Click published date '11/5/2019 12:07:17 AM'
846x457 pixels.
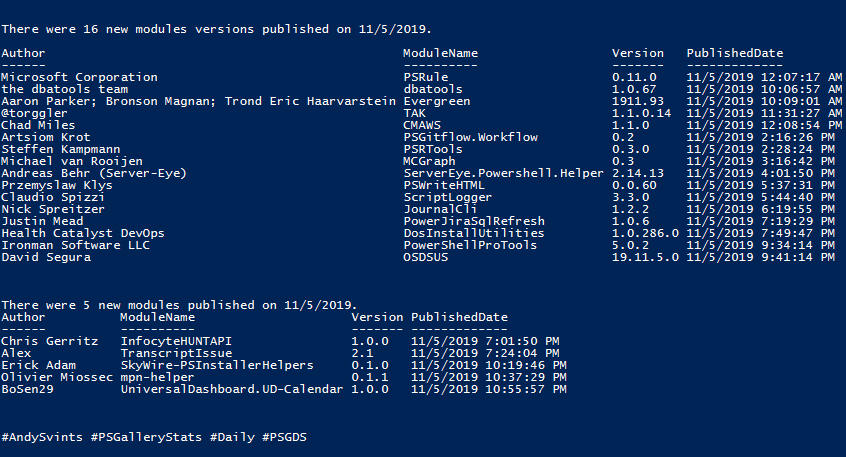764,77
